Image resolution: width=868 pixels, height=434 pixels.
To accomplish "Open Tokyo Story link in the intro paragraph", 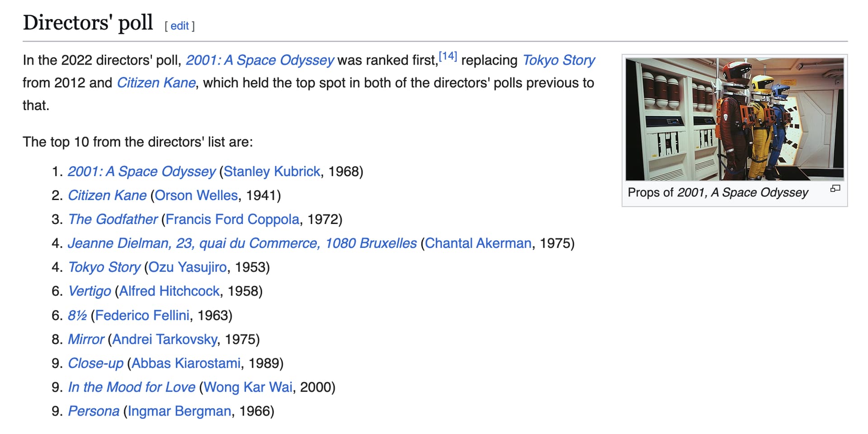I will pyautogui.click(x=558, y=60).
